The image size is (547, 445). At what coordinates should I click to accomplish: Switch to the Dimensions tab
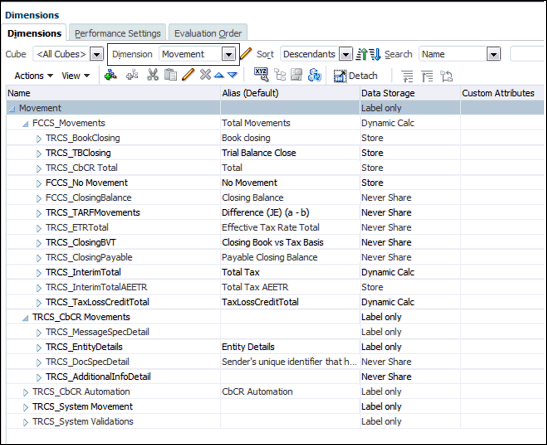point(34,33)
